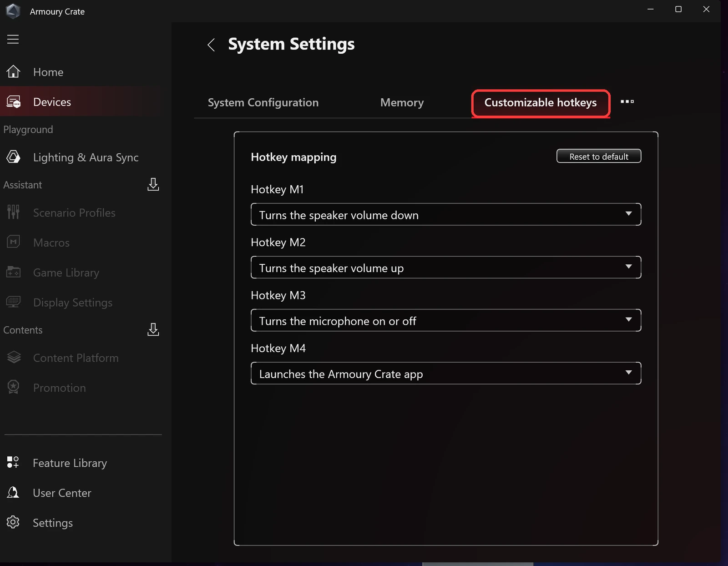Image resolution: width=728 pixels, height=566 pixels.
Task: Click the Home house icon
Action: 13,71
